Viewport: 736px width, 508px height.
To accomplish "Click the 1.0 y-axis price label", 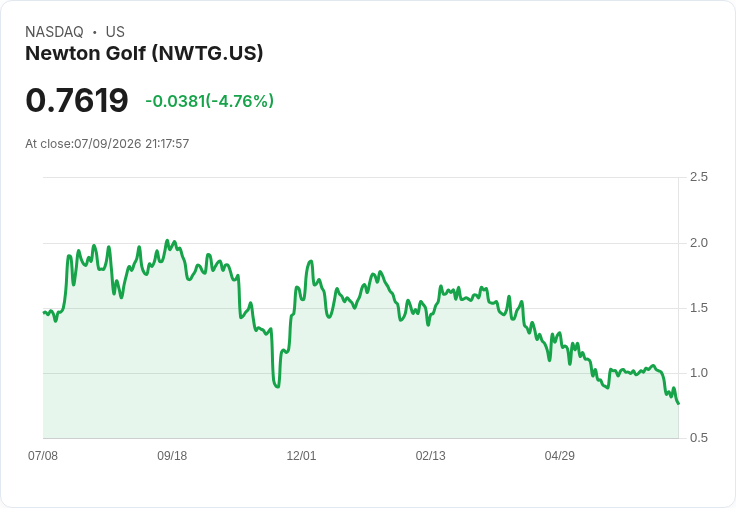I will (698, 373).
